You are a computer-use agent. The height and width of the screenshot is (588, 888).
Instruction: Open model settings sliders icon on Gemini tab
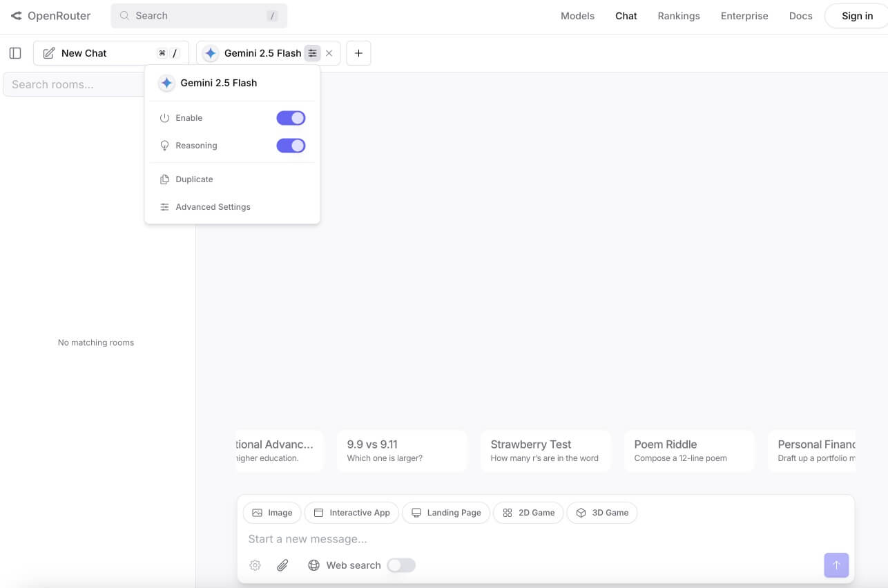(313, 53)
